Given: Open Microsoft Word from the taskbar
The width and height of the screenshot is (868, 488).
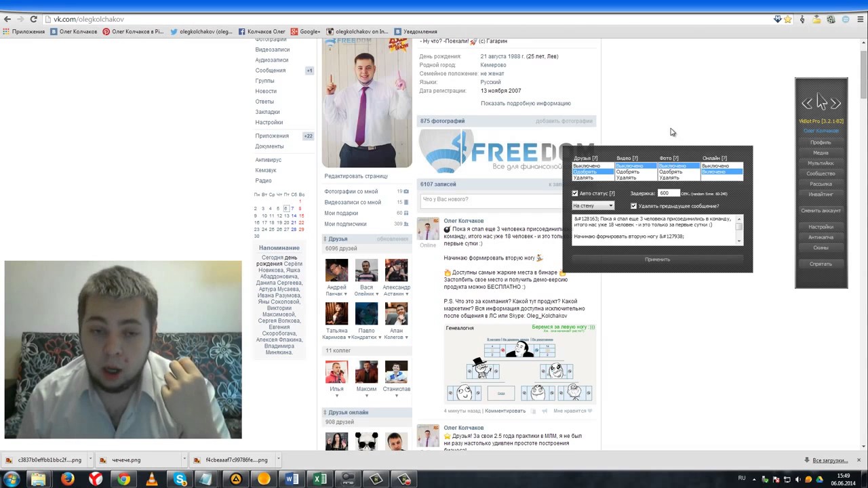Looking at the screenshot, I should (x=292, y=479).
